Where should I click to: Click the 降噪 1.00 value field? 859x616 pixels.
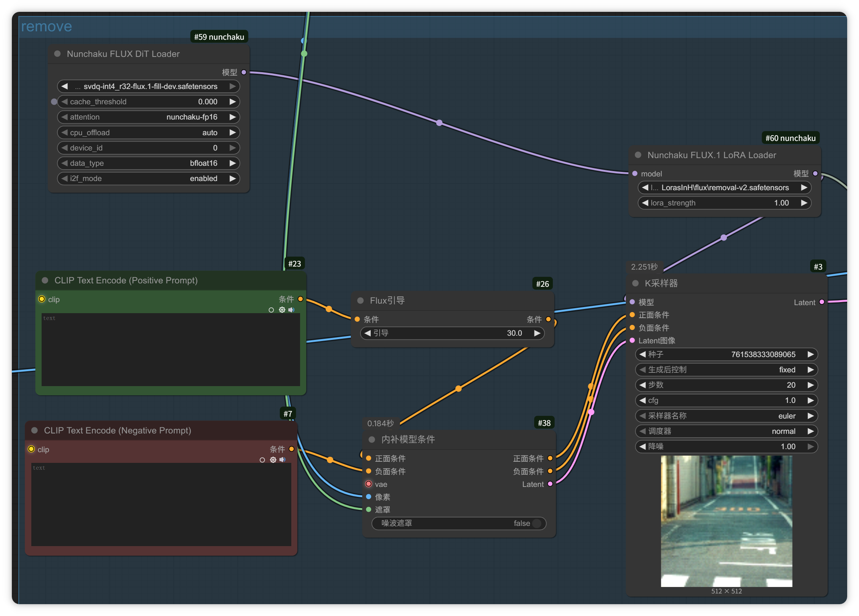727,446
